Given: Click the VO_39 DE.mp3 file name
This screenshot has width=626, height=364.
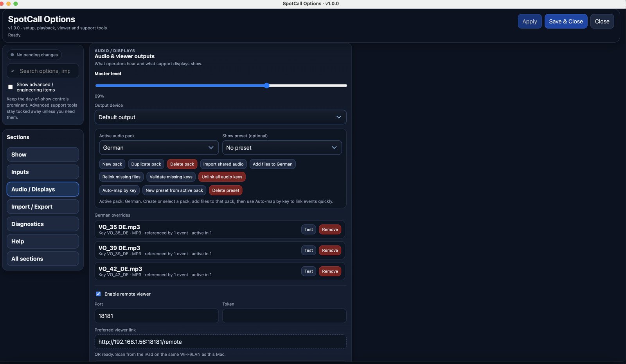Looking at the screenshot, I should pos(119,248).
